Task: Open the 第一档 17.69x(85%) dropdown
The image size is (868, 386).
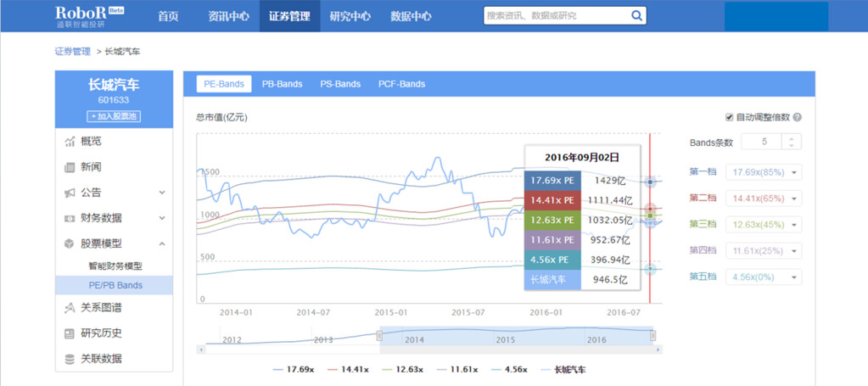Action: [x=764, y=172]
